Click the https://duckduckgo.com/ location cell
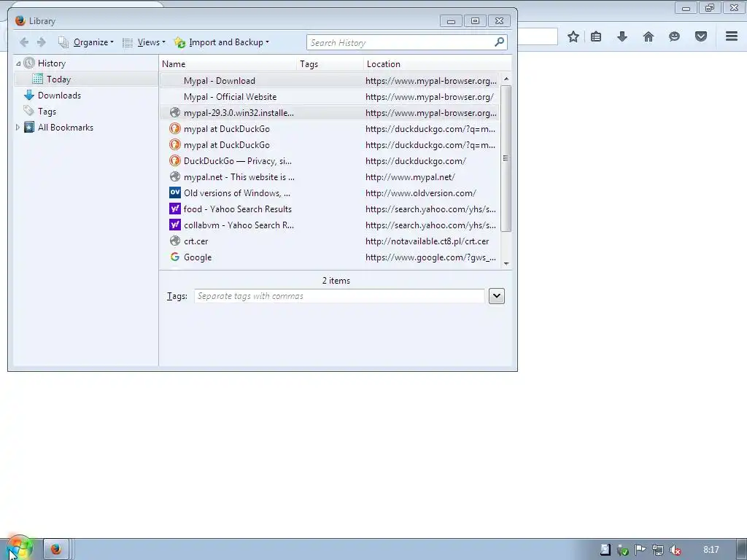Viewport: 747px width, 560px height. click(x=415, y=161)
